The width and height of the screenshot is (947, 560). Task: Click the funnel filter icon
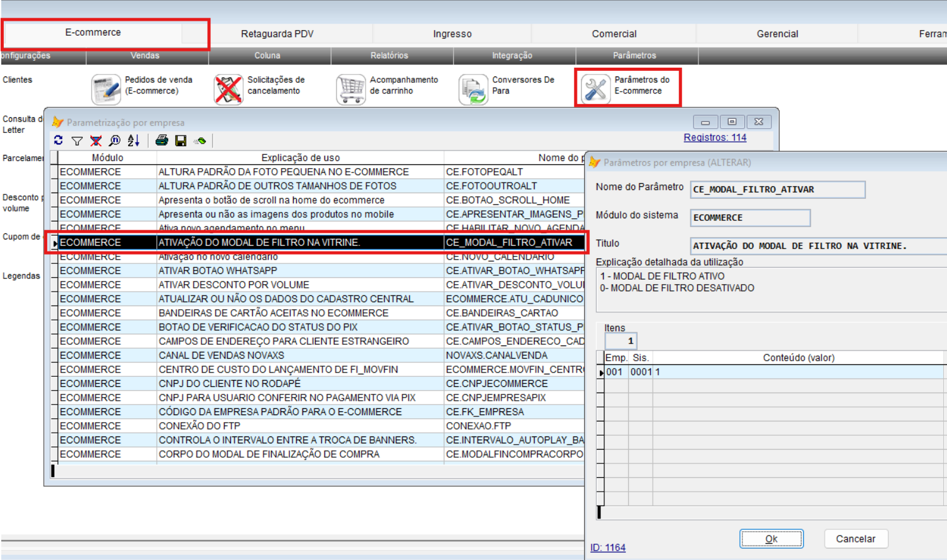77,141
